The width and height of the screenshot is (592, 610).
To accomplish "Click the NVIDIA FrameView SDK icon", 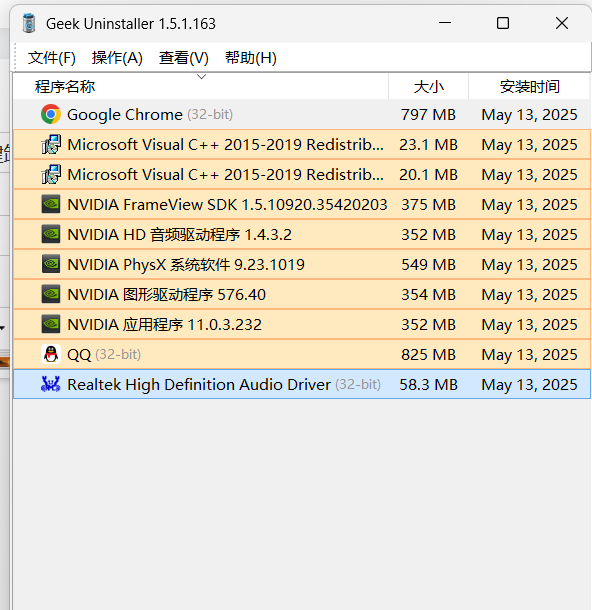I will pyautogui.click(x=51, y=204).
